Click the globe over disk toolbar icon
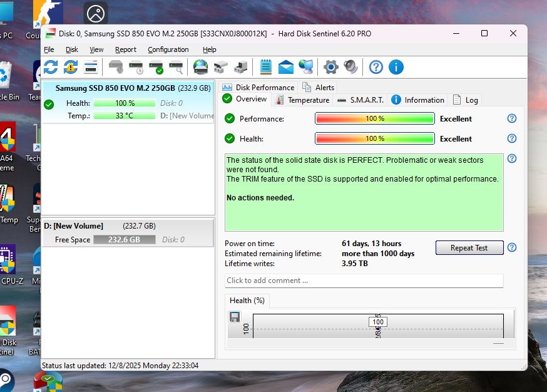Screen dimensions: 547x392 (x=201, y=67)
